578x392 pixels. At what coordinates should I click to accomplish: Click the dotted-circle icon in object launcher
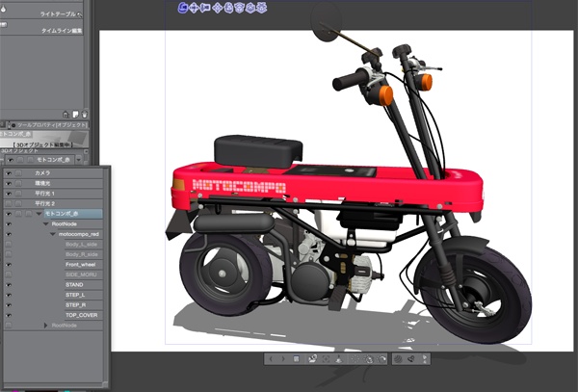pos(355,359)
